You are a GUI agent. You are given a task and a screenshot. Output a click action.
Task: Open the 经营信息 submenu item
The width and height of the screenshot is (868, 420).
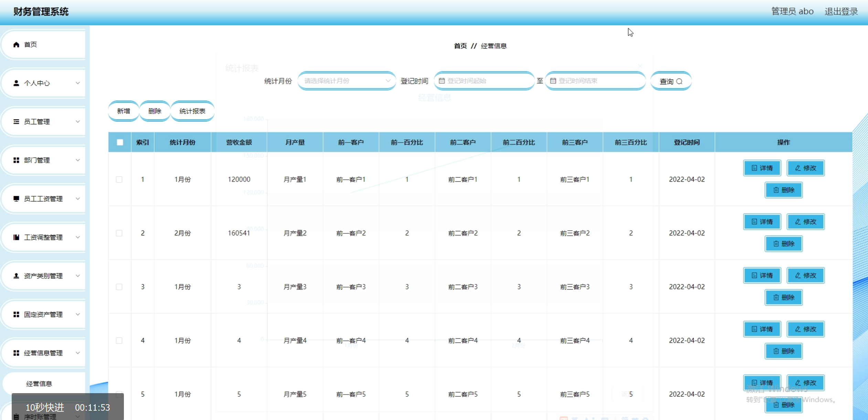[39, 384]
